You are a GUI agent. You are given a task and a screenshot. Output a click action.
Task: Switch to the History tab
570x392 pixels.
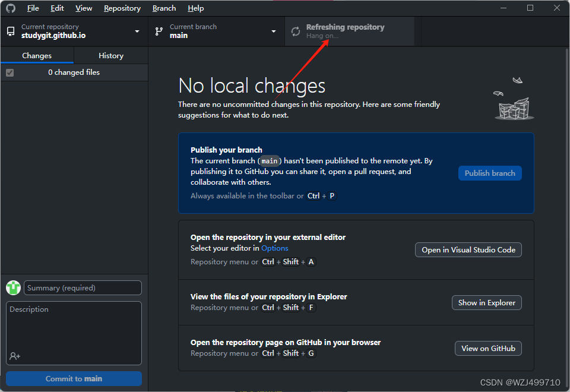[111, 56]
